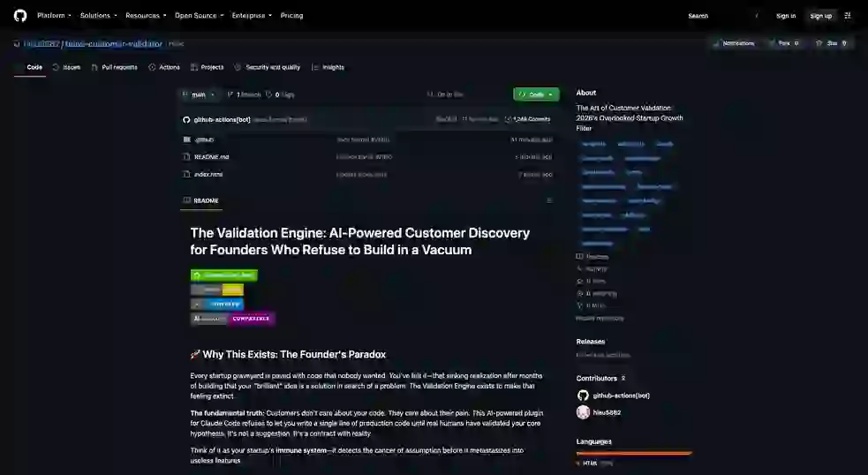Open the stars count link in About

pos(591,282)
